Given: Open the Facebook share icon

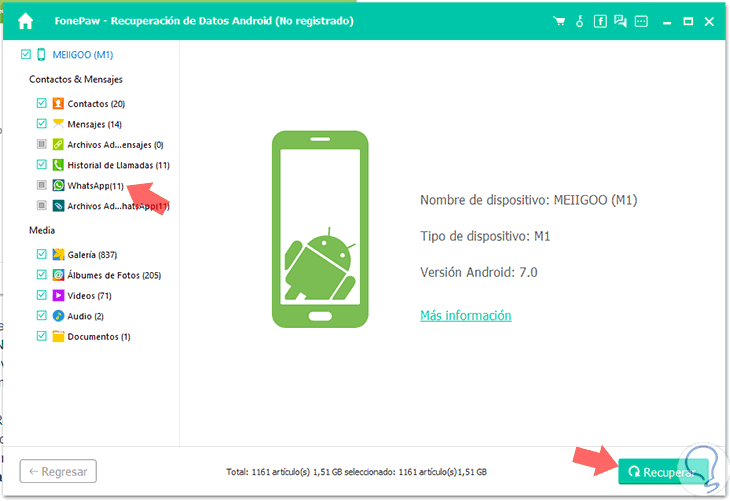Looking at the screenshot, I should point(600,21).
